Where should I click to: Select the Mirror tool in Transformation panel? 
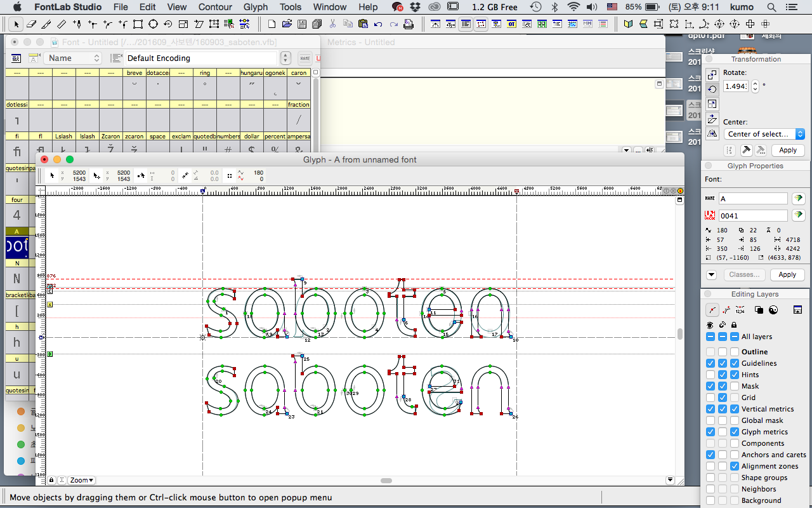(712, 134)
